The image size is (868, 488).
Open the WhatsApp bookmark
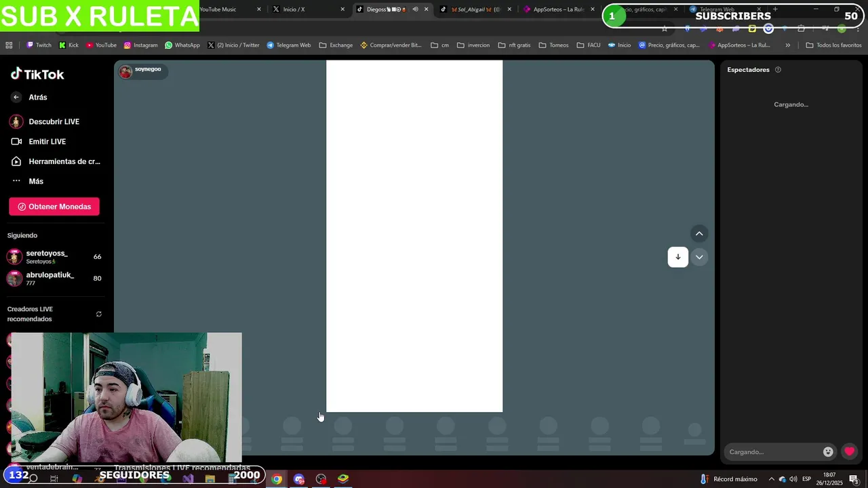pyautogui.click(x=182, y=45)
